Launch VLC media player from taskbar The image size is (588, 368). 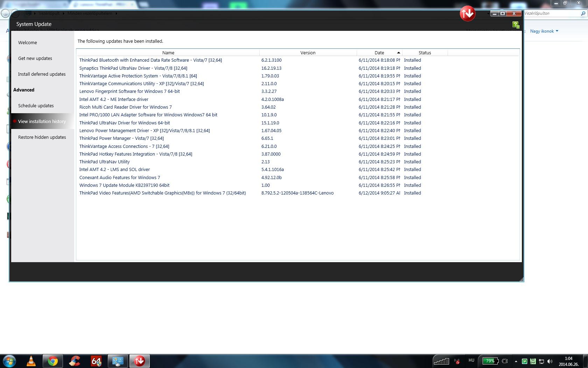[31, 361]
